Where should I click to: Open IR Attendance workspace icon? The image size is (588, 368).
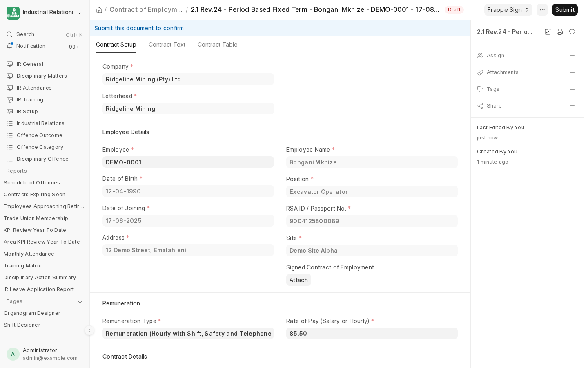click(10, 88)
